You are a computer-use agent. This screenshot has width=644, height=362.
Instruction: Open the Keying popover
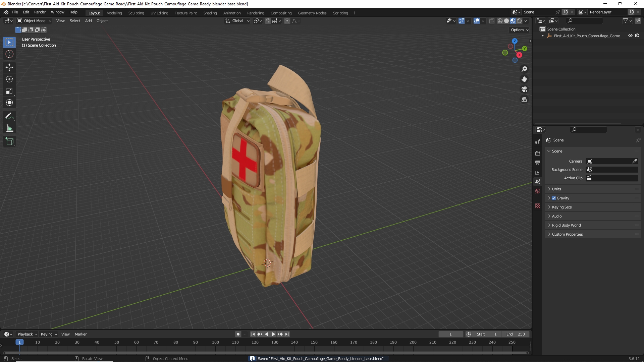point(49,334)
